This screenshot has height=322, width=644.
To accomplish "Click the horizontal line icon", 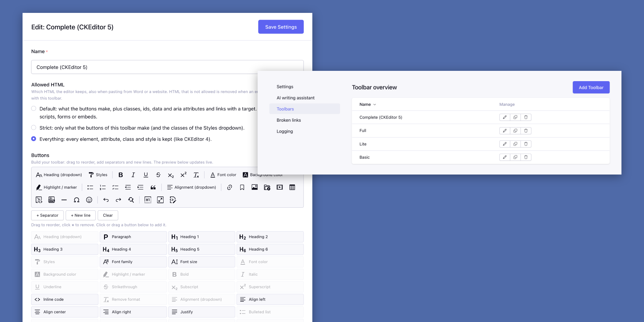I will 64,200.
